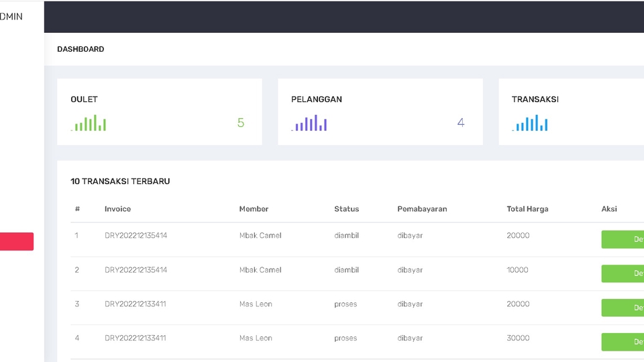644x362 pixels.
Task: Click total 10000 in row 2
Action: point(517,270)
